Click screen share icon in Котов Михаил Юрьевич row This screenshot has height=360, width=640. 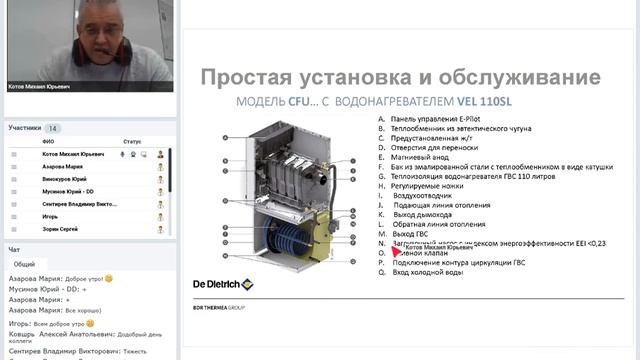144,154
